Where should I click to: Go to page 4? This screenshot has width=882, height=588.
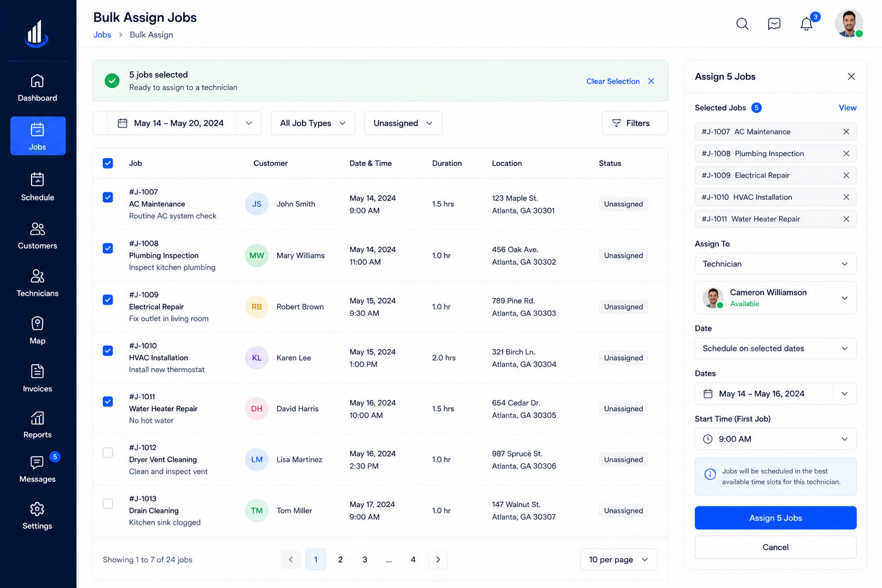(413, 559)
